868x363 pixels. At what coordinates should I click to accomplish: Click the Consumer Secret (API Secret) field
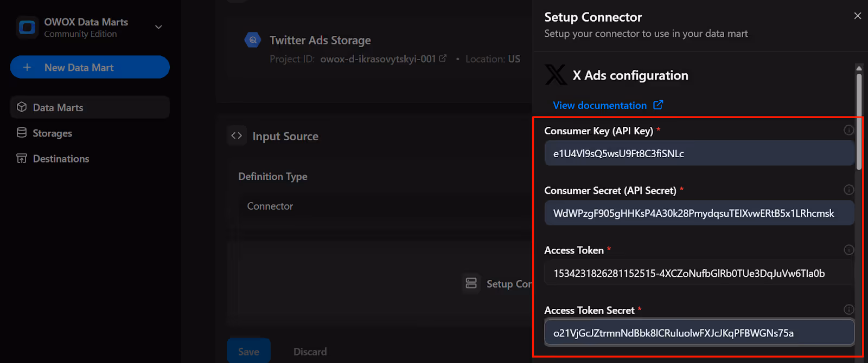pyautogui.click(x=699, y=213)
